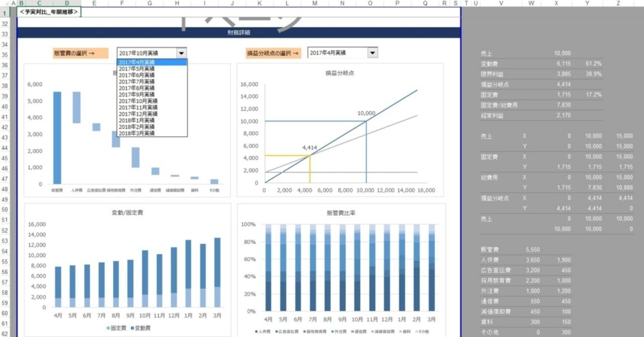
Task: Select row header 35
Action: (x=5, y=55)
